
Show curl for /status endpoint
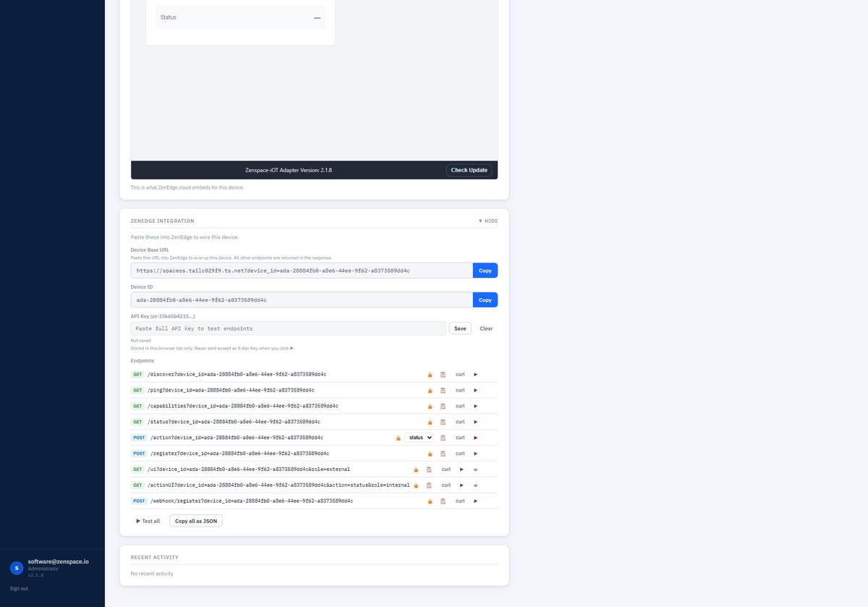[x=460, y=422]
